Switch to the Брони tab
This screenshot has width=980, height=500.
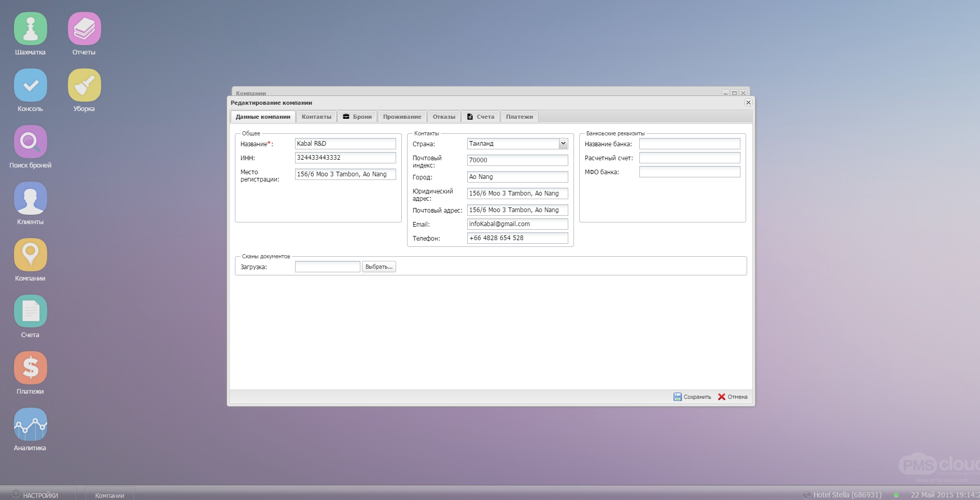(x=357, y=117)
